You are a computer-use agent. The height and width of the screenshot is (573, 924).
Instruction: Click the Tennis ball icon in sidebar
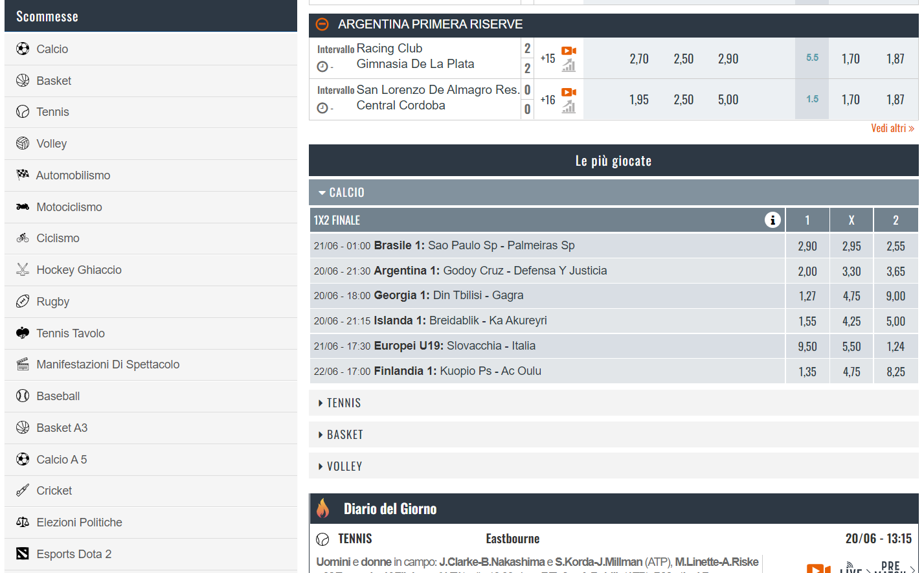[23, 112]
